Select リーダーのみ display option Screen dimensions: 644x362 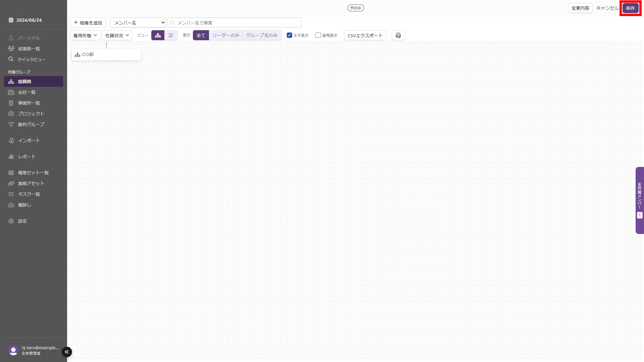click(x=226, y=35)
